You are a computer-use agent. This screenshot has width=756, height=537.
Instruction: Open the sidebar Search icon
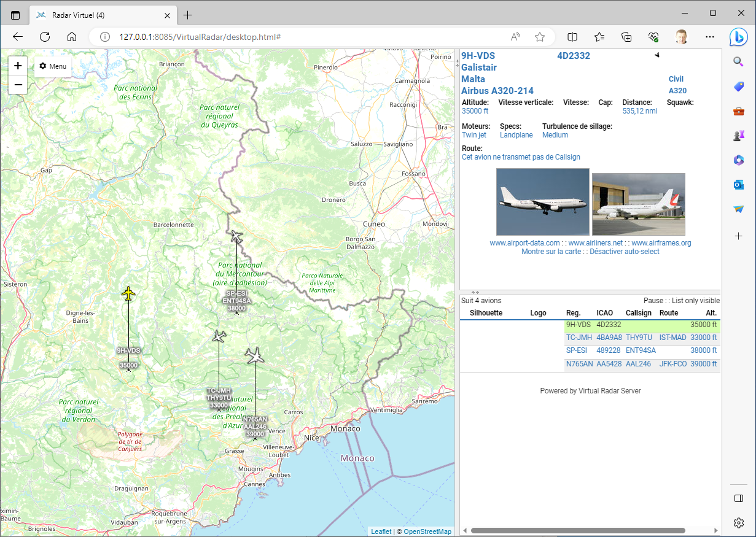pos(739,61)
